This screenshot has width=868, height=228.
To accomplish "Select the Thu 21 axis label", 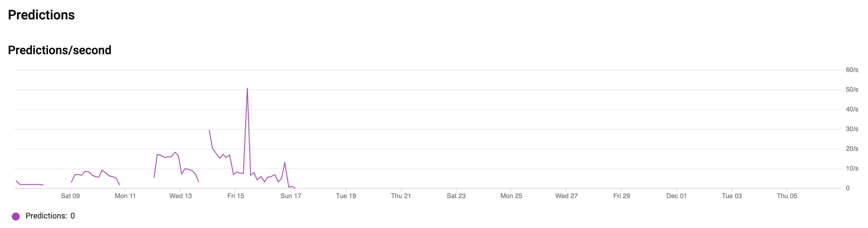I will 401,196.
